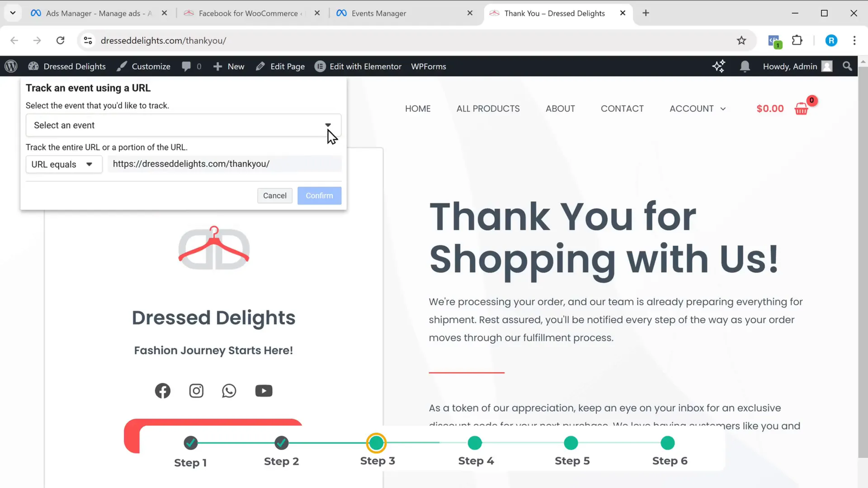Click the Dressed Delights heading text
Image resolution: width=868 pixels, height=488 pixels.
[214, 318]
